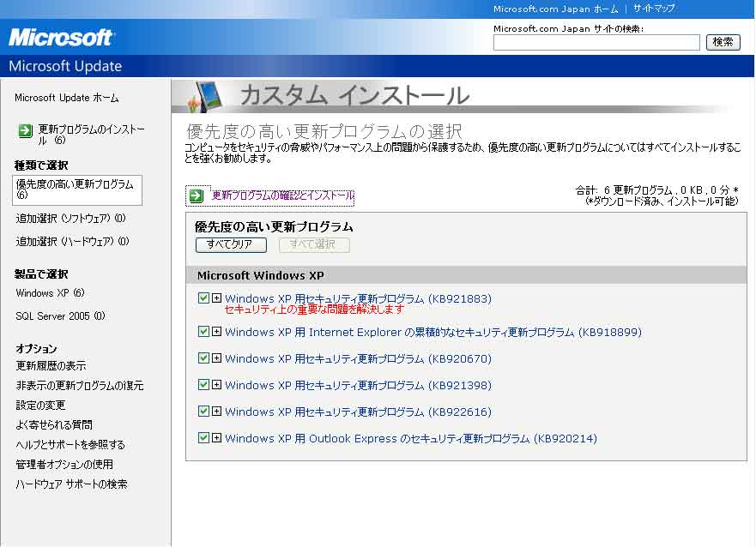Open 設定の変更 option
756x547 pixels.
40,405
